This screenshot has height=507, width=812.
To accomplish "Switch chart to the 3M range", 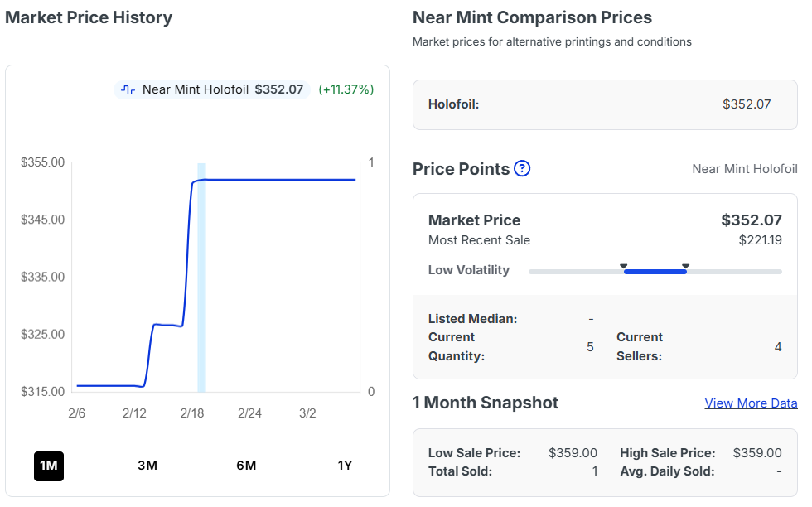I will coord(147,466).
